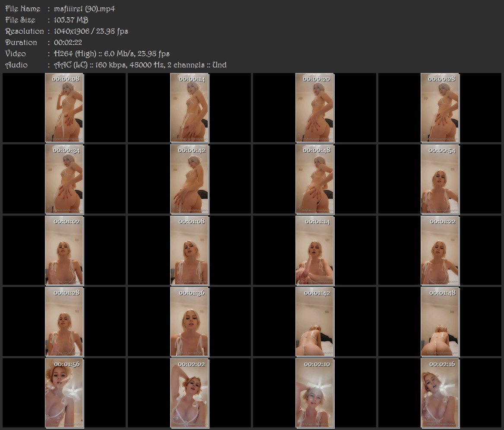Select the "Resolution" label
This screenshot has width=504, height=430.
(25, 31)
